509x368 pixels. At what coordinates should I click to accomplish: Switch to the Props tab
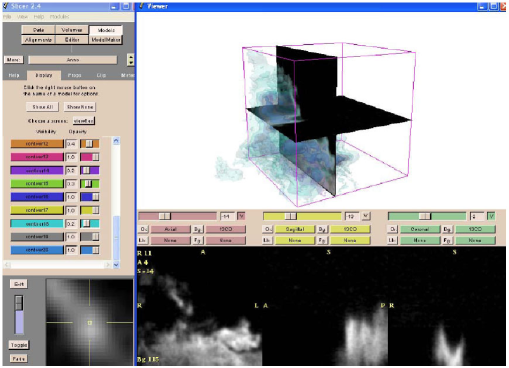pyautogui.click(x=75, y=75)
